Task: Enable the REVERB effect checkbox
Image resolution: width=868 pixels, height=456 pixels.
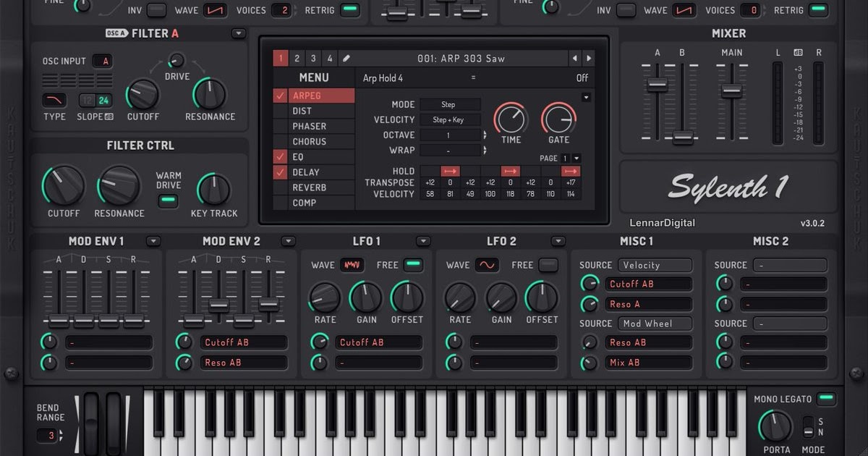Action: [280, 187]
